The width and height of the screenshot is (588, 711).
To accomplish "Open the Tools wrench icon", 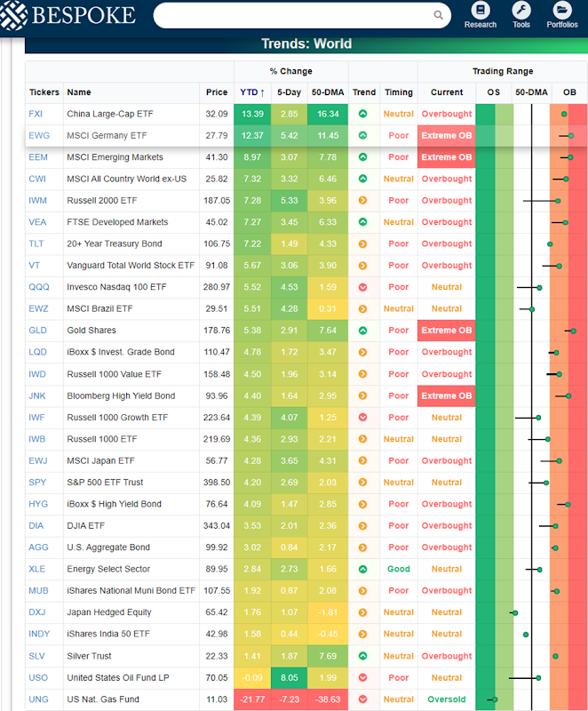I will click(x=521, y=10).
